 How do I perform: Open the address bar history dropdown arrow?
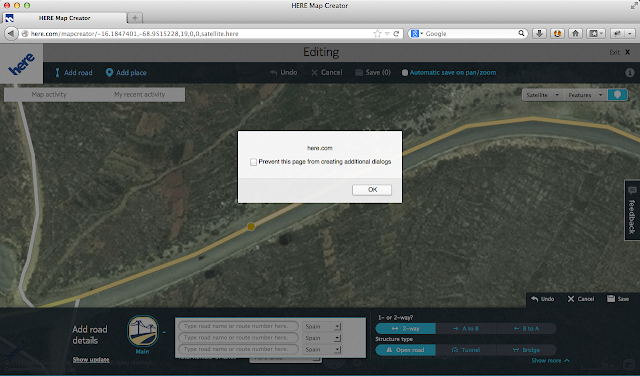click(387, 33)
